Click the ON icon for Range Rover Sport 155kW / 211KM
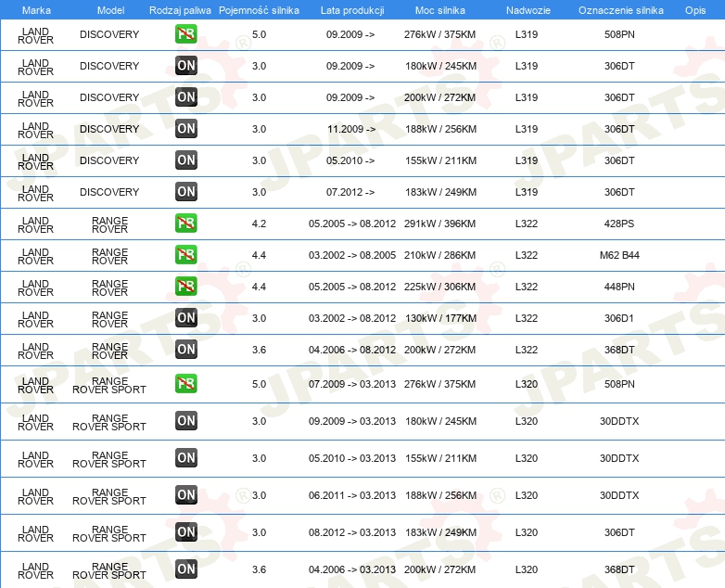The width and height of the screenshot is (725, 588). pos(185,457)
